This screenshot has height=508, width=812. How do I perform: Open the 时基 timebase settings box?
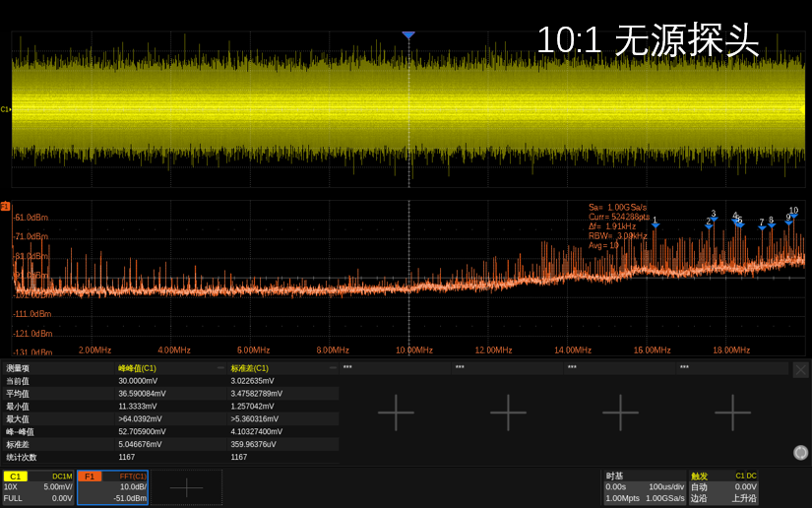click(645, 487)
